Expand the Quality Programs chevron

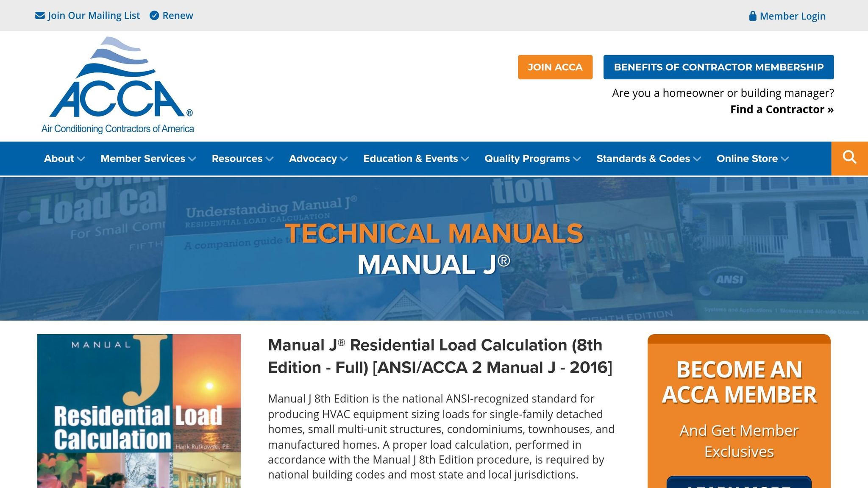pos(577,159)
